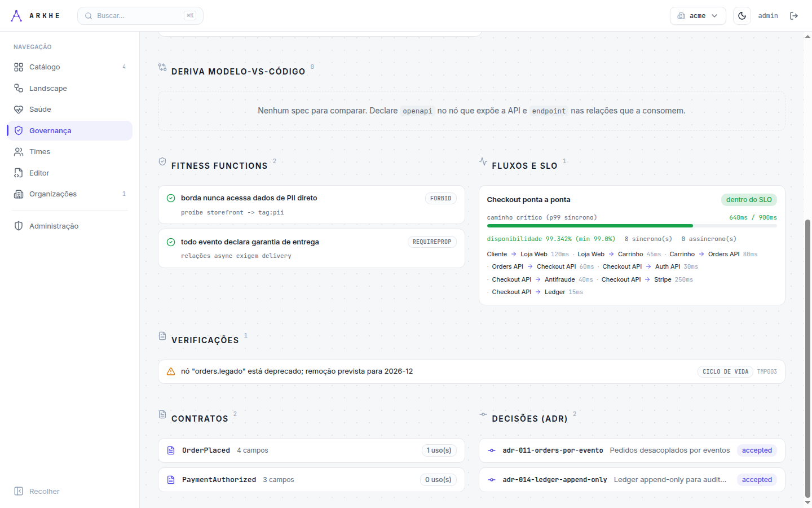This screenshot has width=812, height=508.
Task: Open Administração shield icon
Action: (19, 226)
